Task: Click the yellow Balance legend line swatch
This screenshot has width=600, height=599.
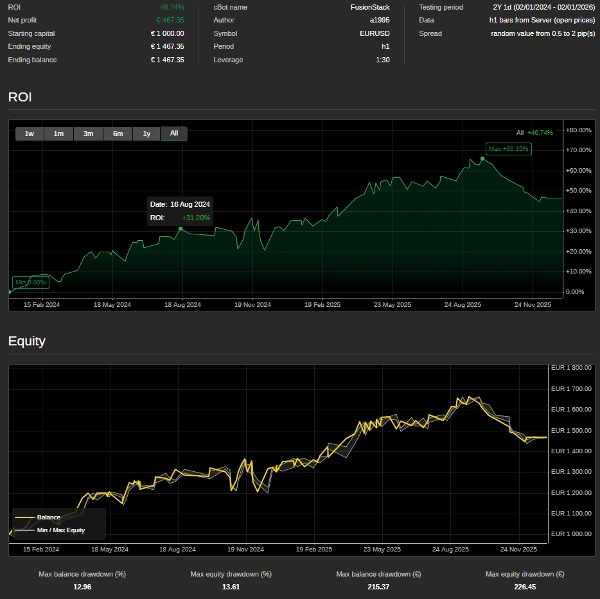Action: click(24, 517)
